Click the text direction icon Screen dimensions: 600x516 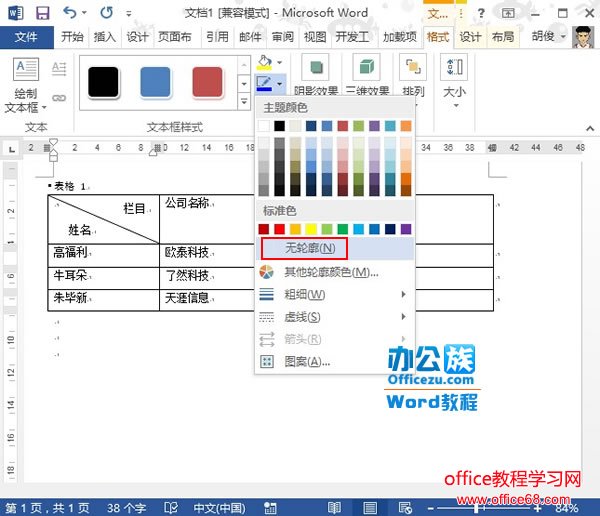pos(59,69)
